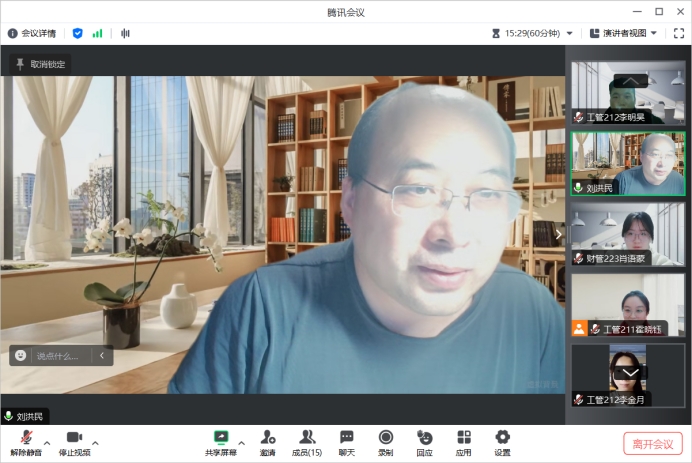Click the 邀请 invite icon
The width and height of the screenshot is (692, 463).
pyautogui.click(x=268, y=440)
